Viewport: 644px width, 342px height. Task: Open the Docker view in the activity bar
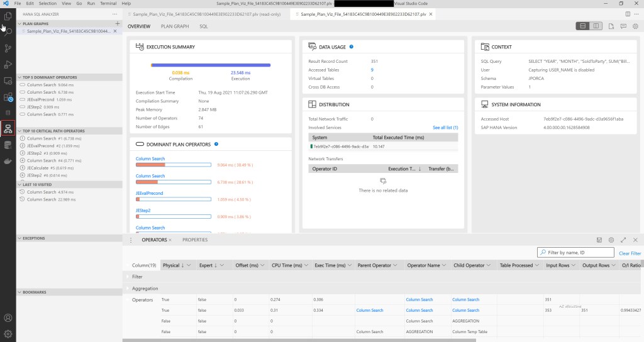pos(8,162)
